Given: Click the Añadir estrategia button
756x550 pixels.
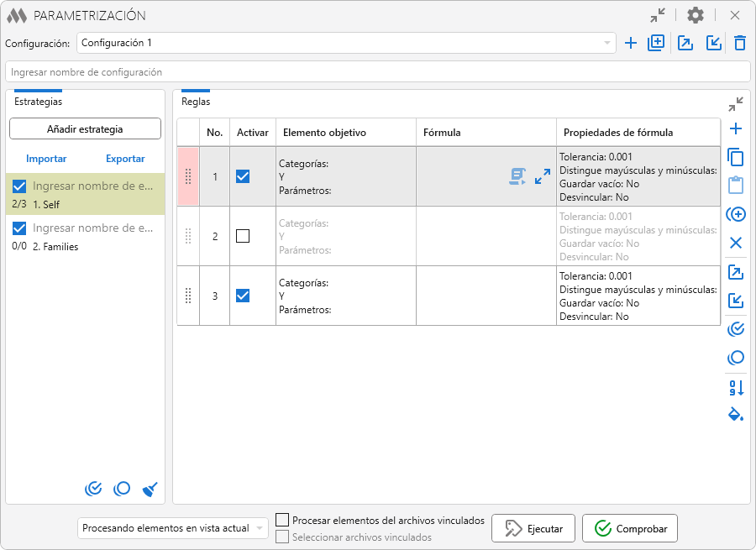Looking at the screenshot, I should [x=85, y=129].
